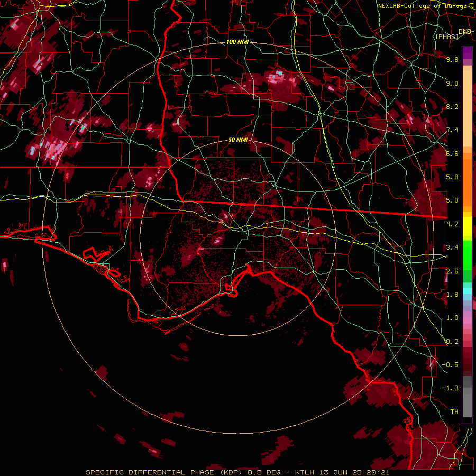The image size is (476, 476).
Task: Click the 9.0 value on the KDP scale
Action: pos(452,83)
